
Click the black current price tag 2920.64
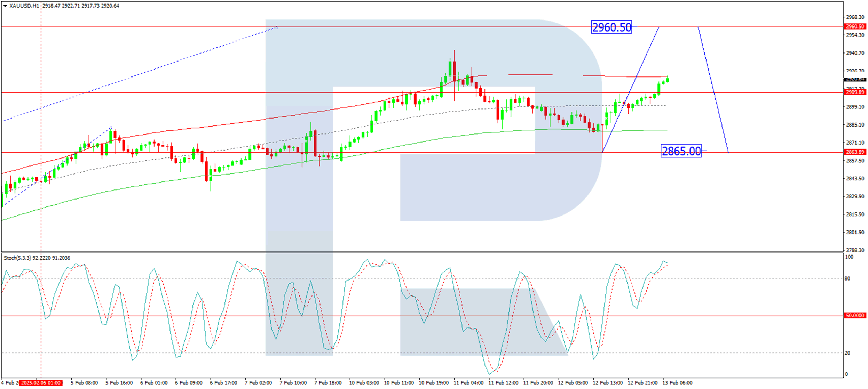(x=854, y=79)
